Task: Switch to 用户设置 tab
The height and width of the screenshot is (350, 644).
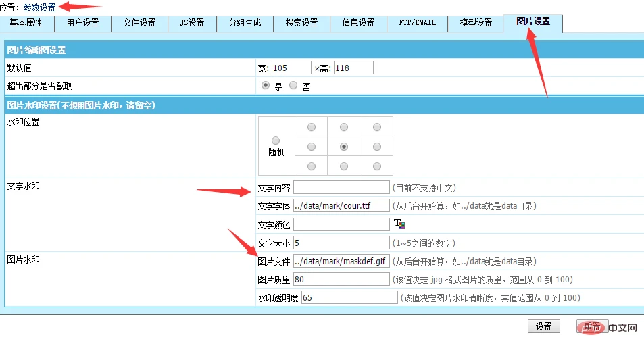Action: [x=82, y=23]
